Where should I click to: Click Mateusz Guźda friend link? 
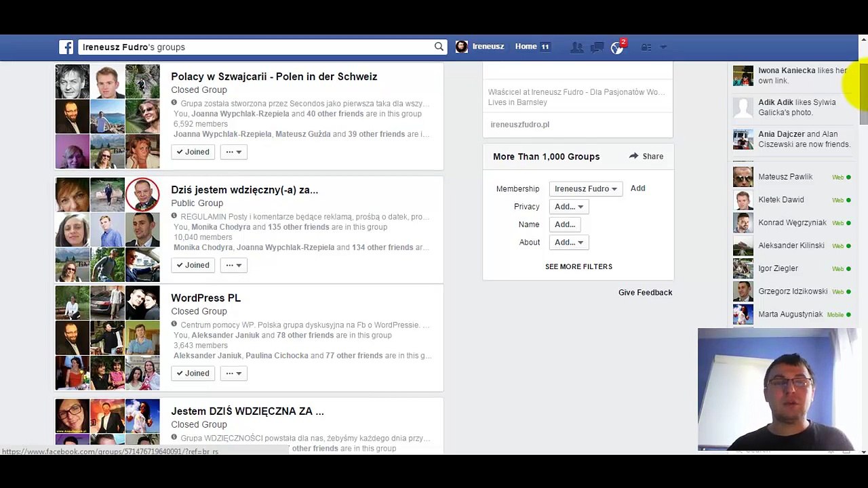click(x=302, y=134)
